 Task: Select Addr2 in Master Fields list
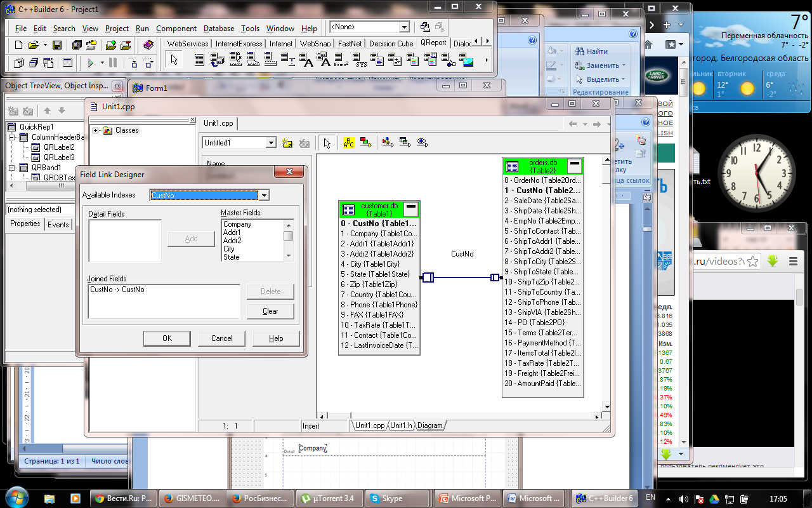(x=232, y=241)
